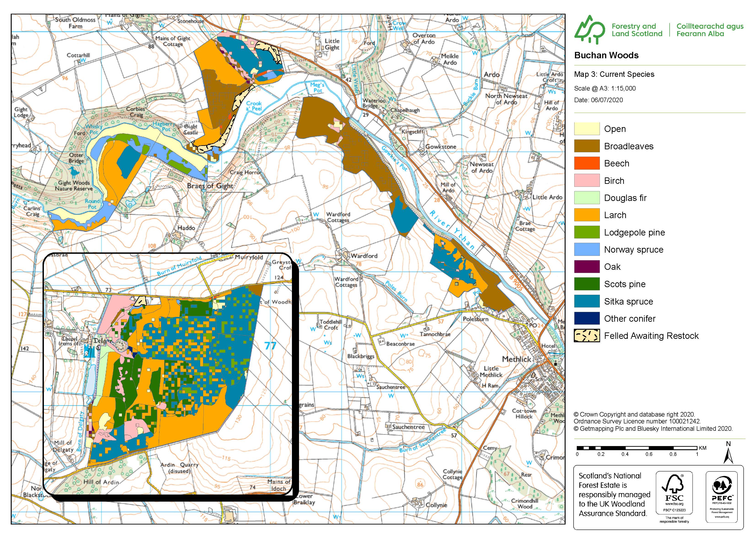Click the Sitka spruce legend swatch
756x535 pixels.
pos(587,301)
